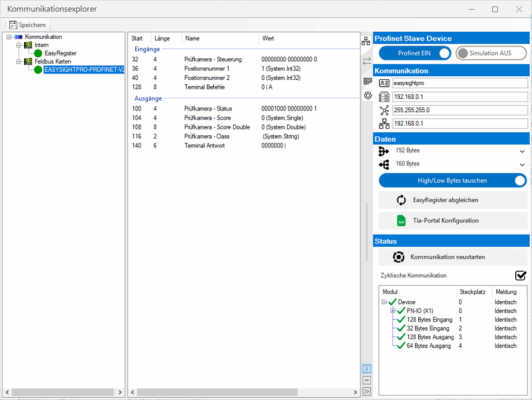532x400 pixels.
Task: Click the green EasyRegister node icon
Action: (39, 53)
